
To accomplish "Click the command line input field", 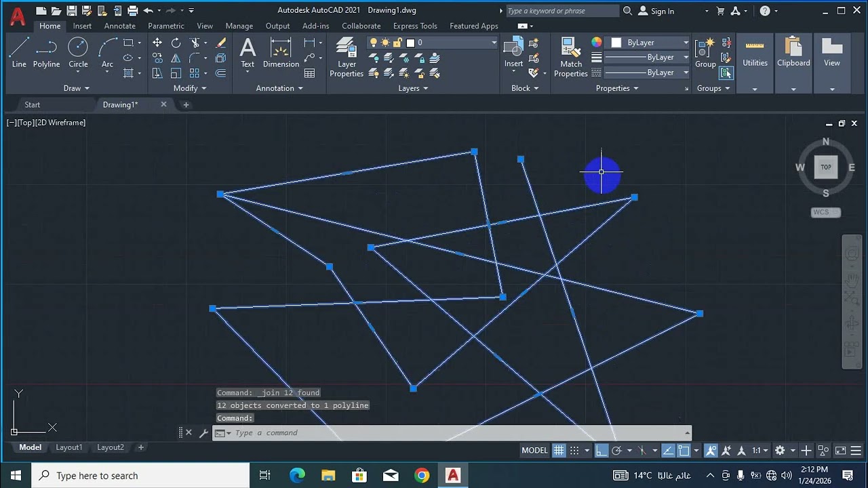I will 458,433.
